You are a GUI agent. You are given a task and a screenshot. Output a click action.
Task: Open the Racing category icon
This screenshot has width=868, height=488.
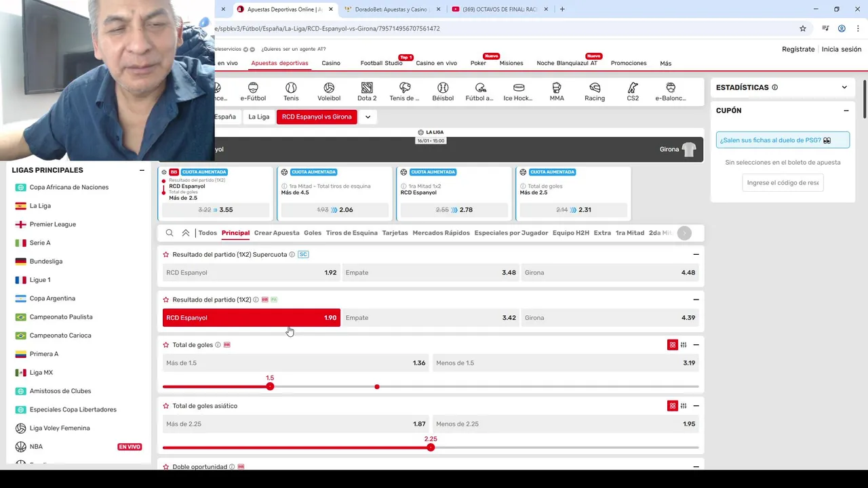point(595,91)
